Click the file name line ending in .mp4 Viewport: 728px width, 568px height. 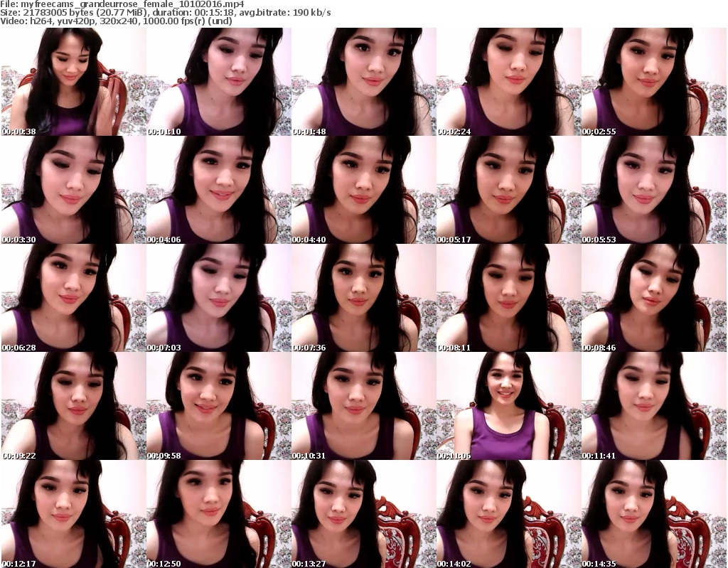coord(122,4)
